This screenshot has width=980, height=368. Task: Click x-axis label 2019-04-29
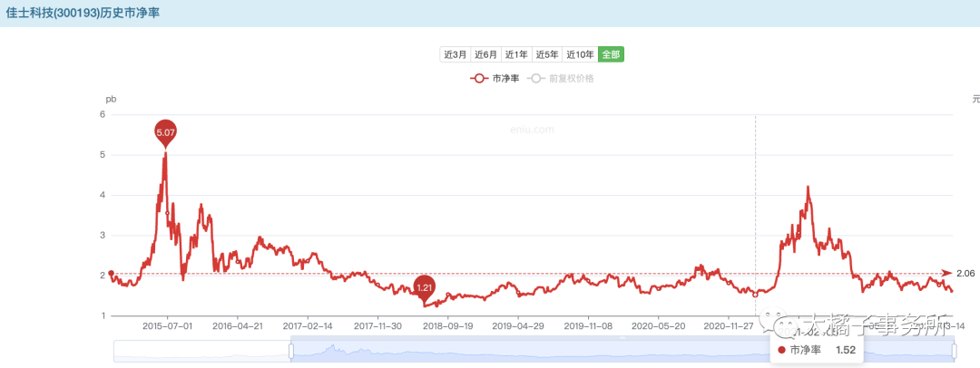click(x=517, y=326)
